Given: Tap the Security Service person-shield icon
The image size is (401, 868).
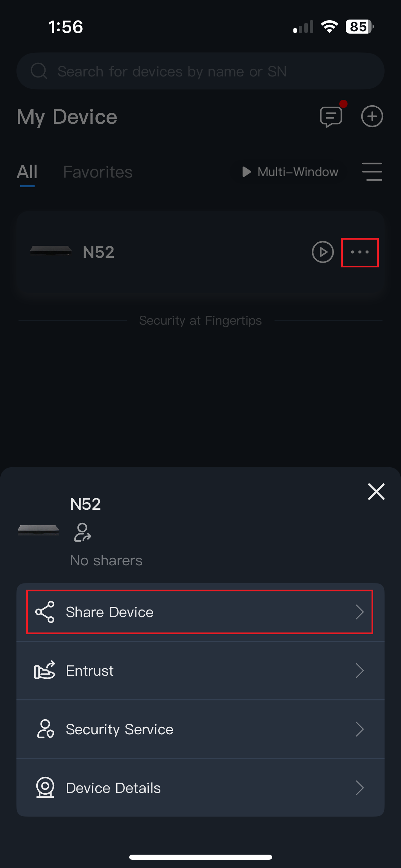Looking at the screenshot, I should [x=45, y=729].
